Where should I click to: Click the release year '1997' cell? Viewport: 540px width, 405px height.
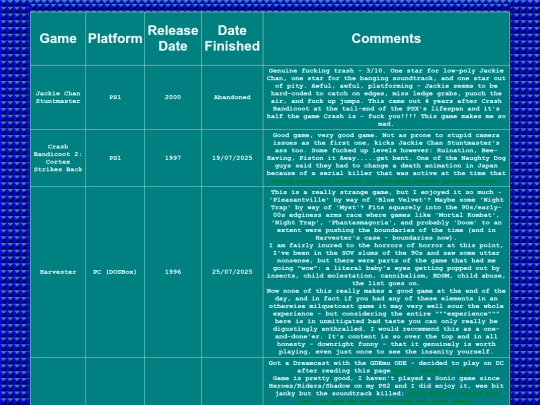point(173,158)
